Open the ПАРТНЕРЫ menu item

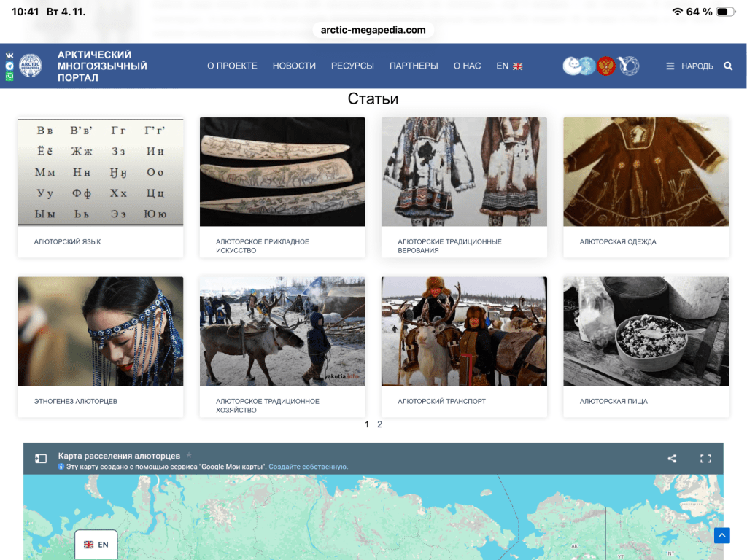[414, 66]
